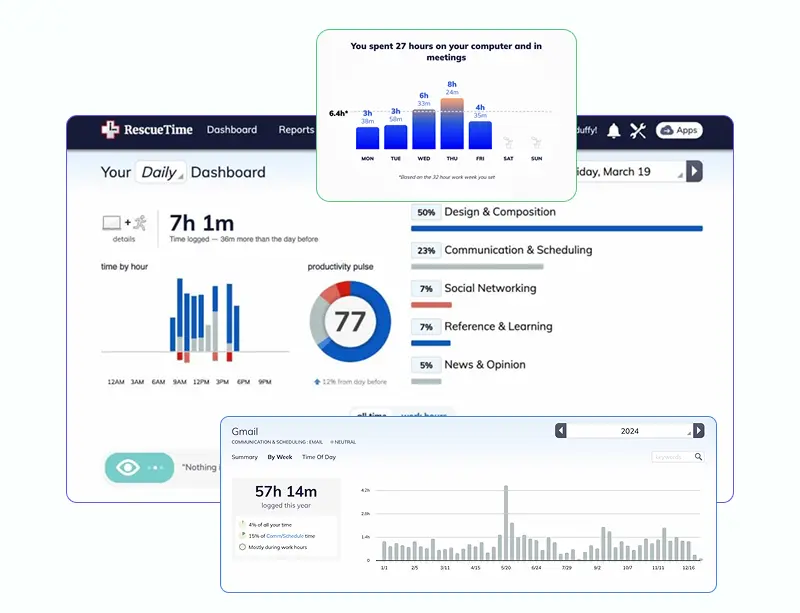Image resolution: width=800 pixels, height=613 pixels.
Task: Open the March 19 date dropdown
Action: pyautogui.click(x=630, y=172)
